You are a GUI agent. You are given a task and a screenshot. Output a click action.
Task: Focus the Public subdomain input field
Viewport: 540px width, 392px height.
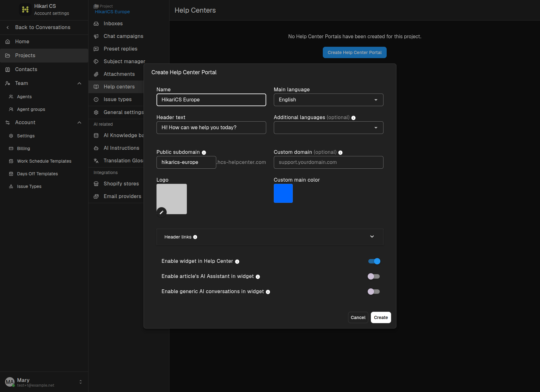[186, 162]
